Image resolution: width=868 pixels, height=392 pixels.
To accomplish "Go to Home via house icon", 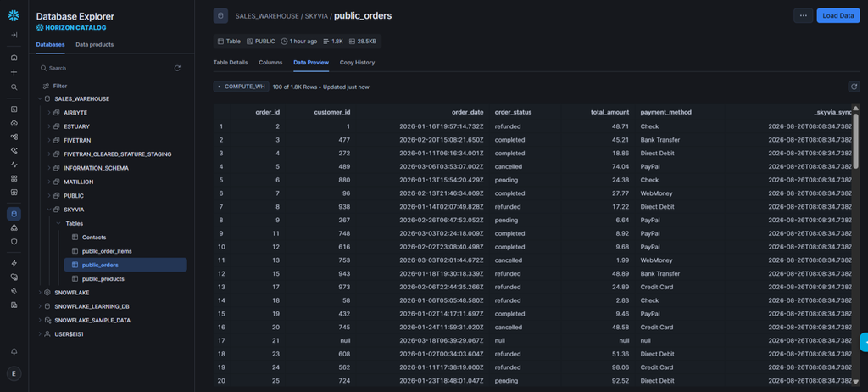I will coord(14,58).
